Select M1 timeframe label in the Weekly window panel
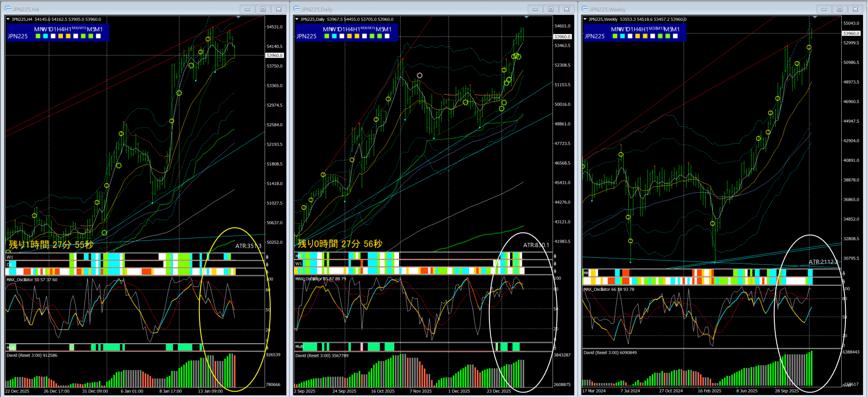868x397 pixels. coord(675,29)
